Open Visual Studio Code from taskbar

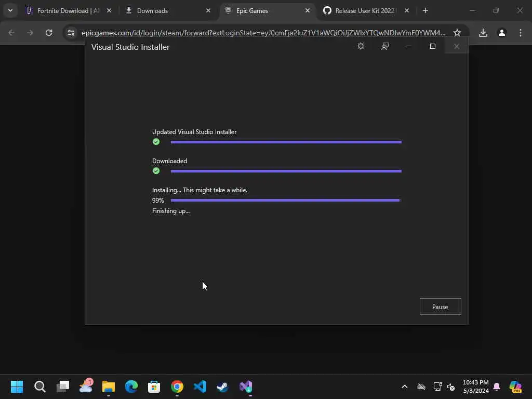(x=200, y=387)
